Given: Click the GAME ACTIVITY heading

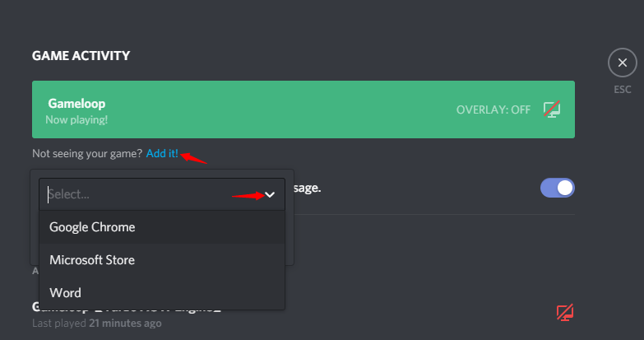Looking at the screenshot, I should point(81,55).
